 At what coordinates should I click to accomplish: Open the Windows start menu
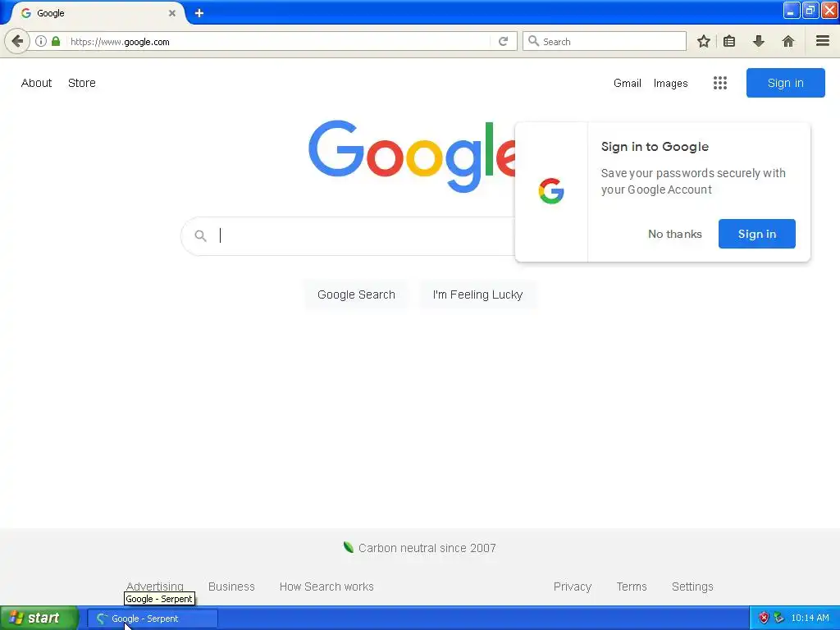39,619
